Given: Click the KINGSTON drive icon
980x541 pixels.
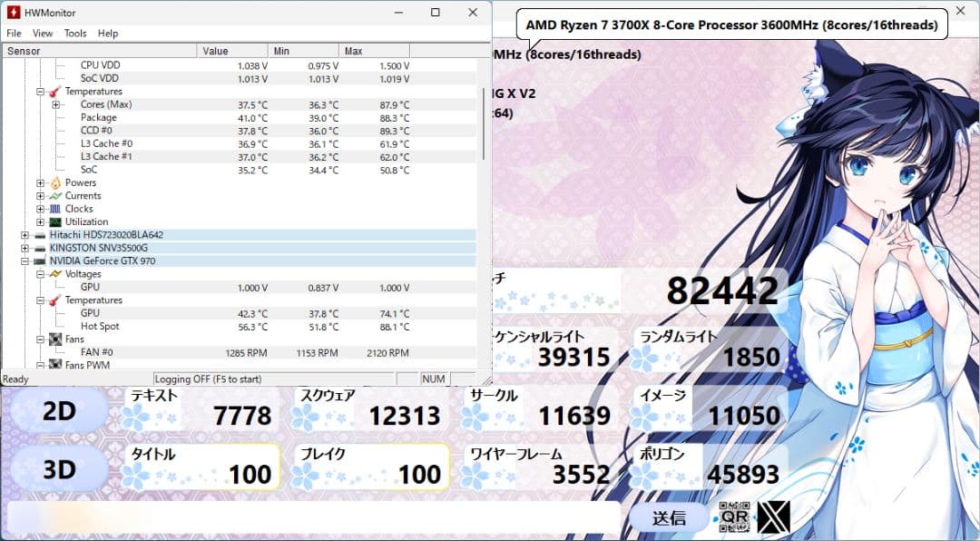Looking at the screenshot, I should coord(40,249).
